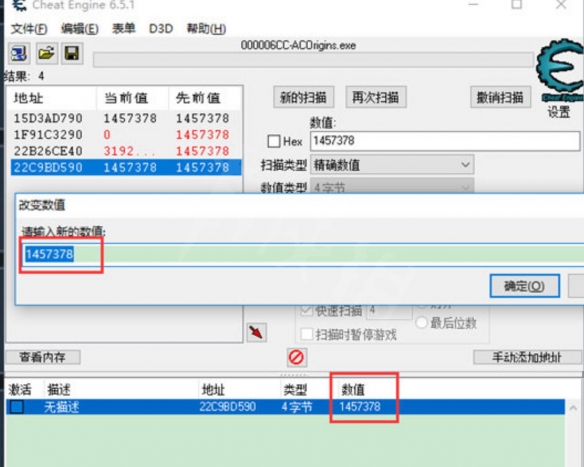This screenshot has height=467, width=584.
Task: Toggle the 激活 checkbox for 无描述 row
Action: [17, 407]
